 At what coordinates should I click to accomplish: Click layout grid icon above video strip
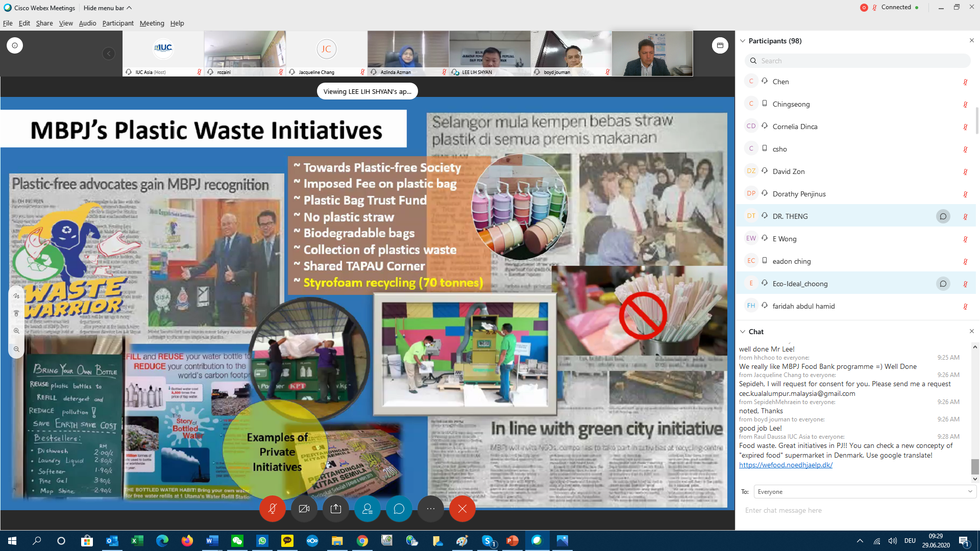tap(720, 45)
